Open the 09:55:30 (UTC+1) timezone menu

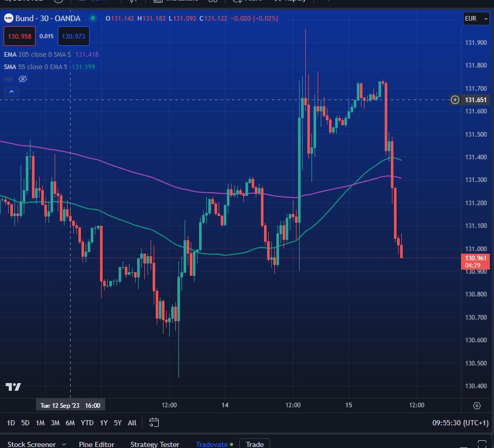click(x=460, y=423)
